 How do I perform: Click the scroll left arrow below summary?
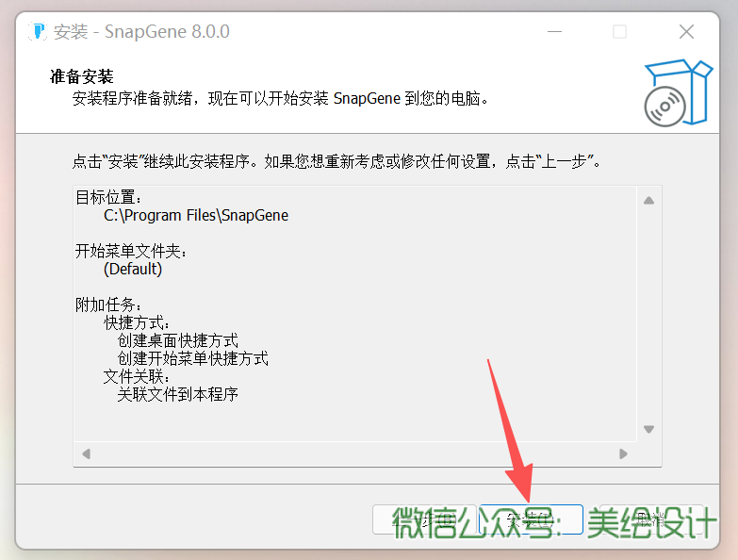pyautogui.click(x=87, y=453)
